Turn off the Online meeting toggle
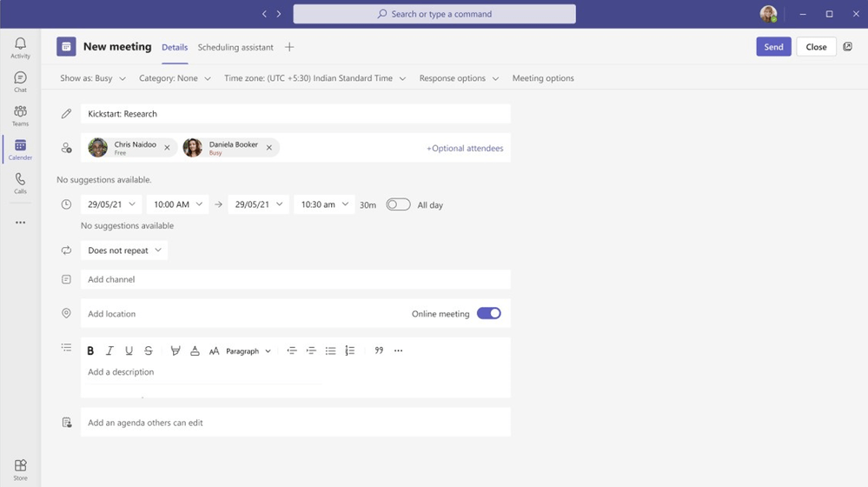This screenshot has width=868, height=487. [488, 314]
